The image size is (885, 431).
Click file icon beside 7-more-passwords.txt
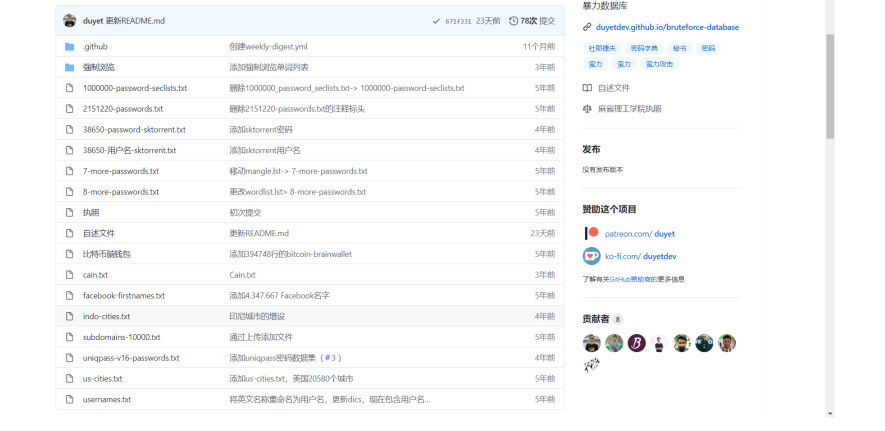(69, 171)
